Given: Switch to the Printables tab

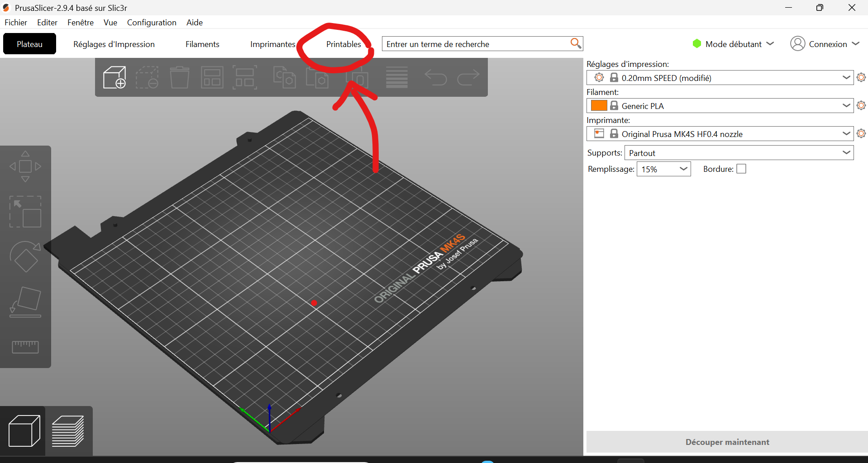Looking at the screenshot, I should pos(343,44).
